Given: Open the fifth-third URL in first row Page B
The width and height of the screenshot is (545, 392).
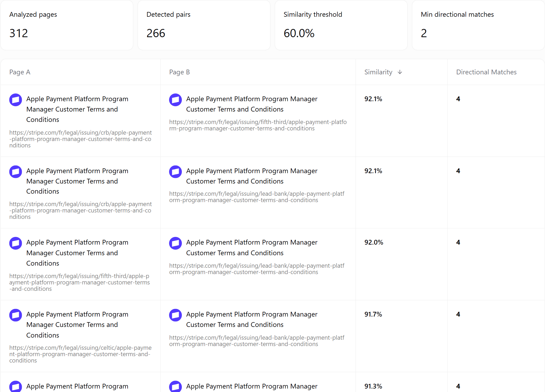Looking at the screenshot, I should coord(258,125).
